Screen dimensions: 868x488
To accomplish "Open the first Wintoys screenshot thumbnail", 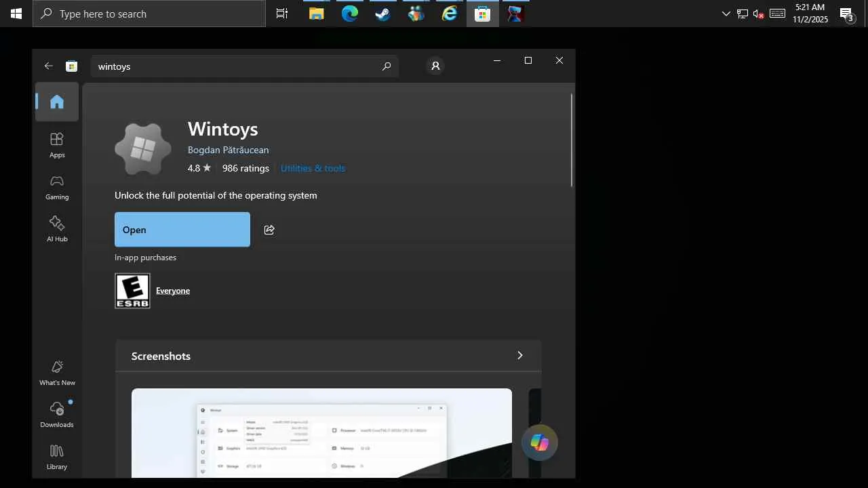I will [321, 433].
